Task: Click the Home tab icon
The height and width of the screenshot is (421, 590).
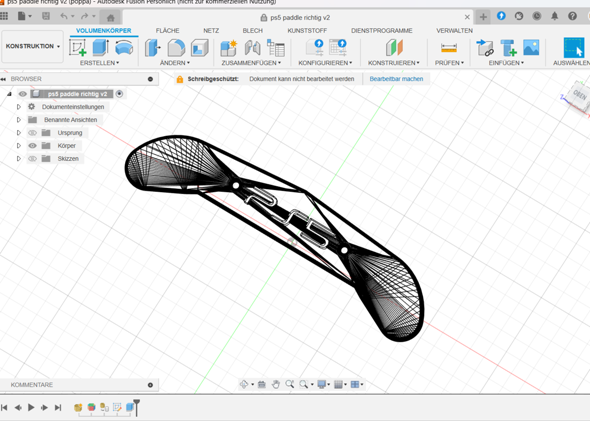Action: [110, 17]
